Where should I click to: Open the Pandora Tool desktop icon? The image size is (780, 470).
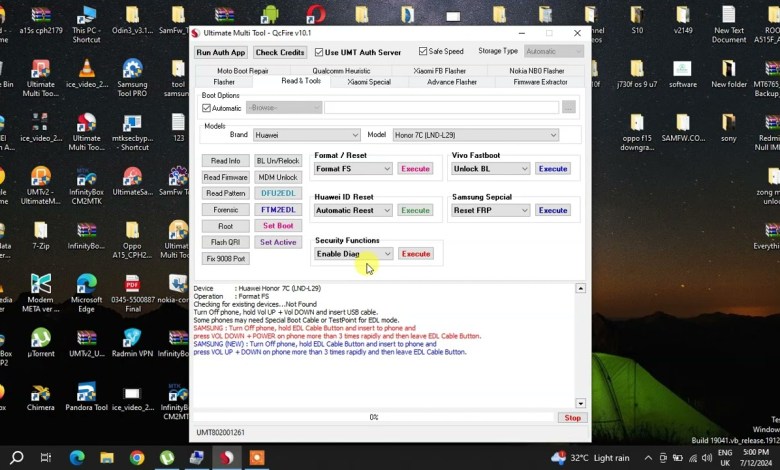point(87,396)
